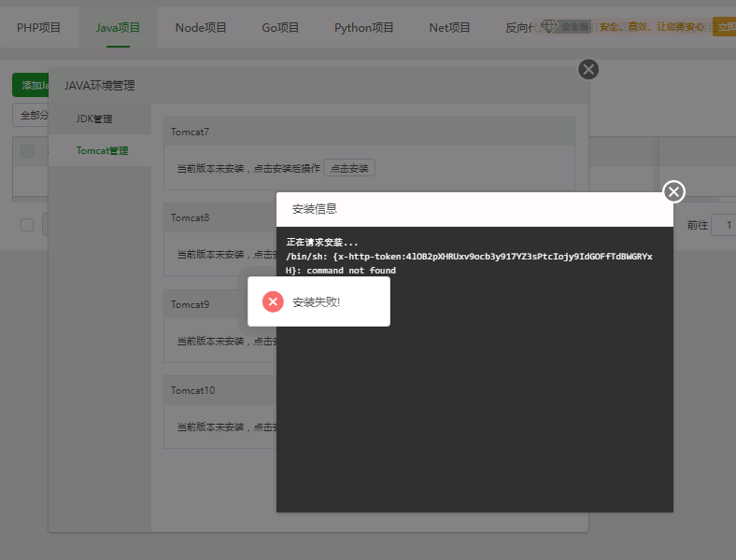The height and width of the screenshot is (560, 736).
Task: Open the 全部分类 dropdown
Action: click(x=31, y=115)
